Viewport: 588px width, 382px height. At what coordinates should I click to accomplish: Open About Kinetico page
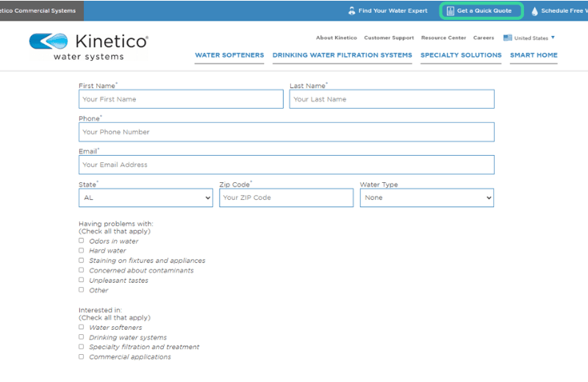(x=337, y=38)
